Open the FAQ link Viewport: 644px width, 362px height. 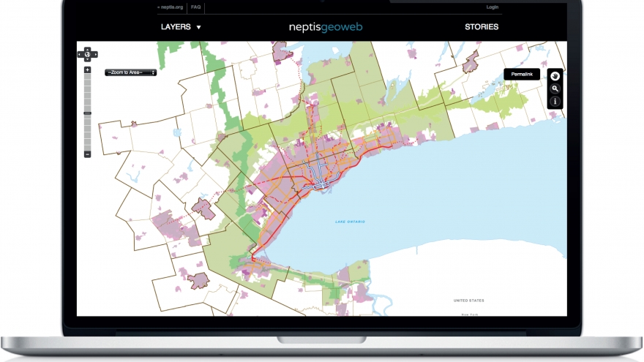click(x=195, y=7)
